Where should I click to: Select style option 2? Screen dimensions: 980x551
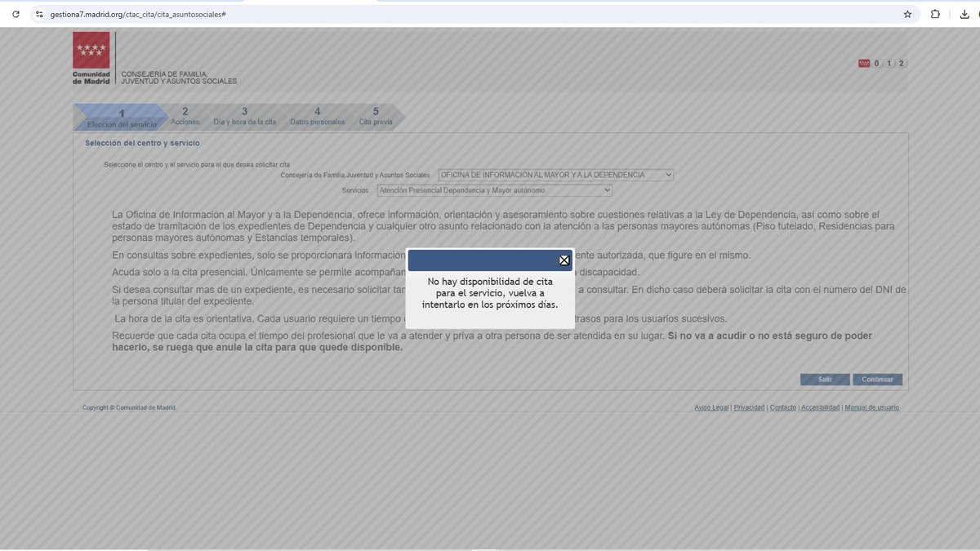pos(902,64)
